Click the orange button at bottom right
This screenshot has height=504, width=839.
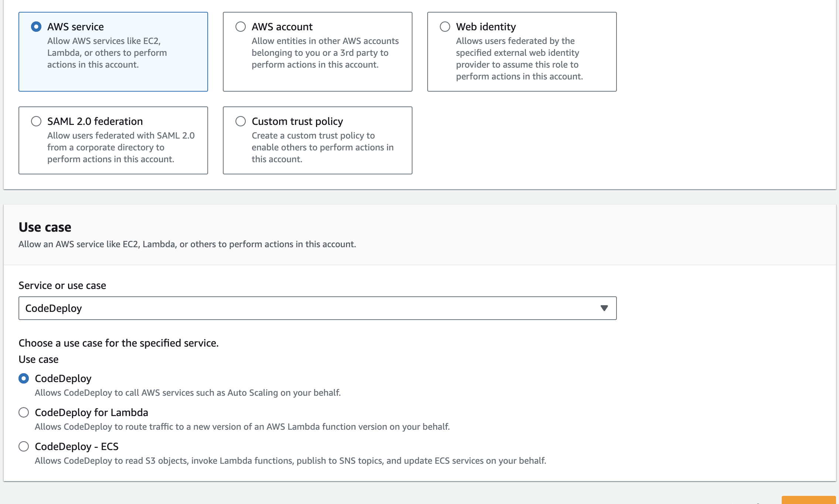click(x=808, y=500)
